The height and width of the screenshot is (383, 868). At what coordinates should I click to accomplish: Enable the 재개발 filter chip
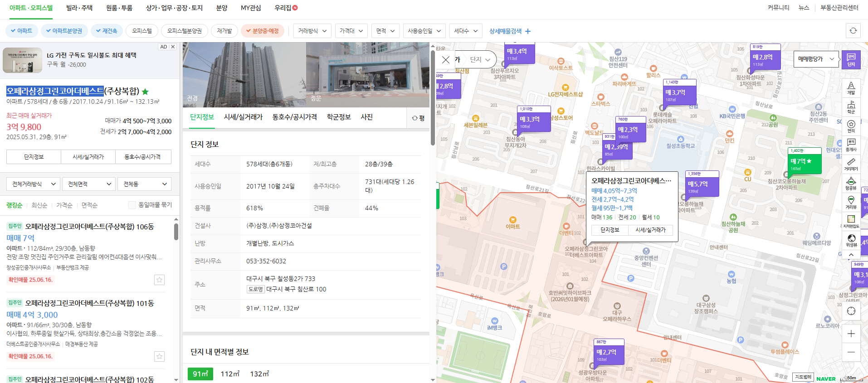click(224, 31)
